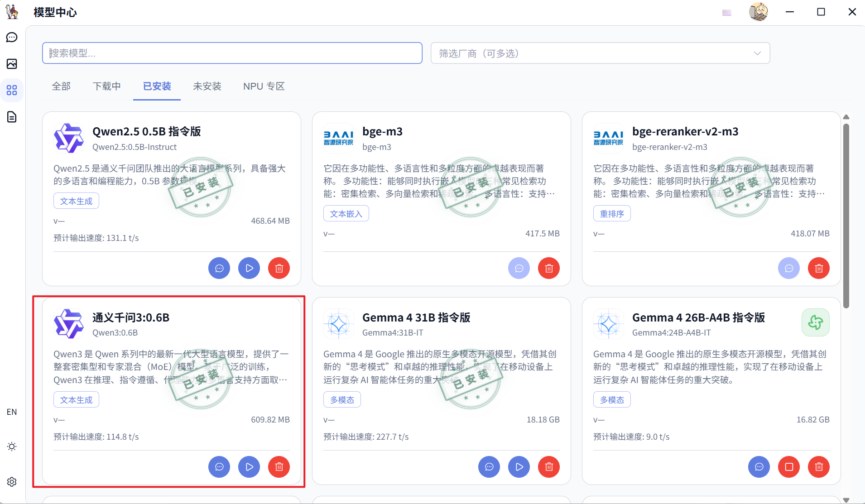Click 文本生成 tag on 通义千问3:0.6B card
Viewport: 865px width, 504px height.
pyautogui.click(x=76, y=400)
